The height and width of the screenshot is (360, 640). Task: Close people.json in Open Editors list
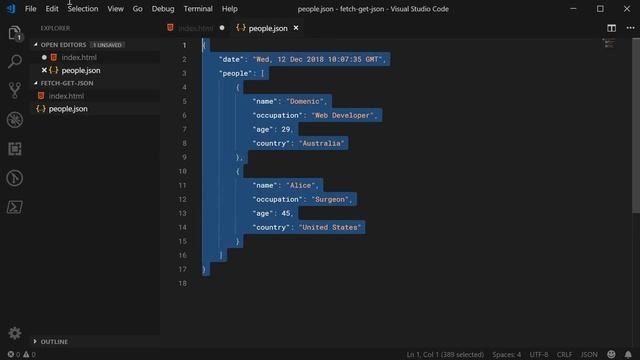(x=44, y=70)
